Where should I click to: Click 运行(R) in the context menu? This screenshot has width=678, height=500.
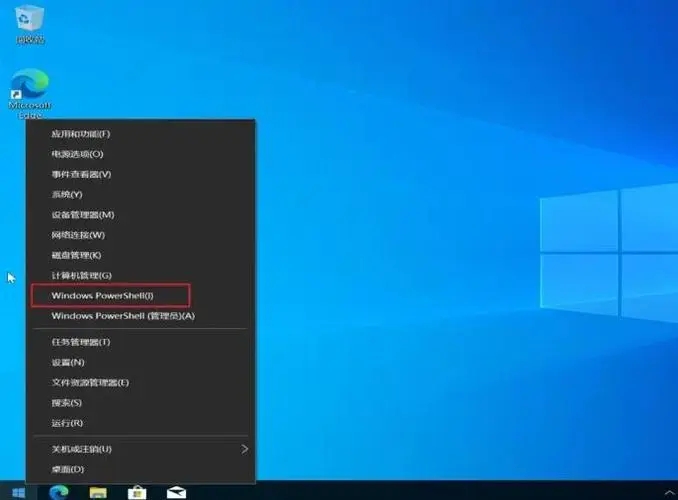[67, 422]
